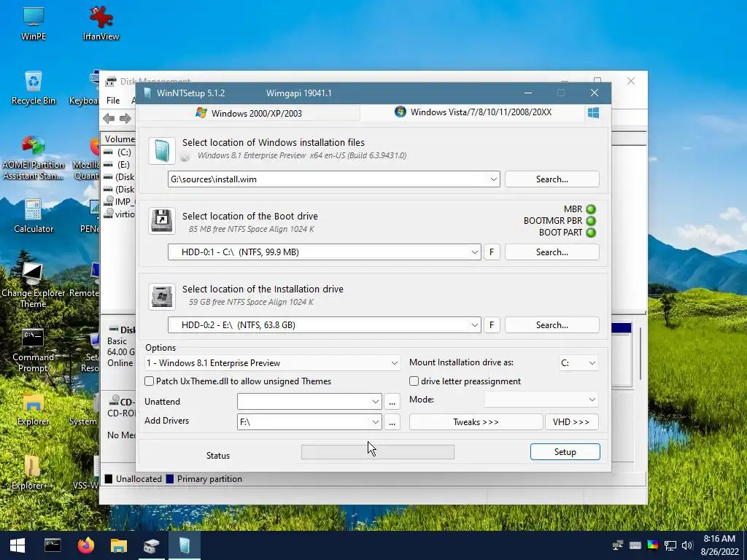Open the Recycle Bin desktop icon
This screenshot has width=747, height=560.
pos(34,88)
